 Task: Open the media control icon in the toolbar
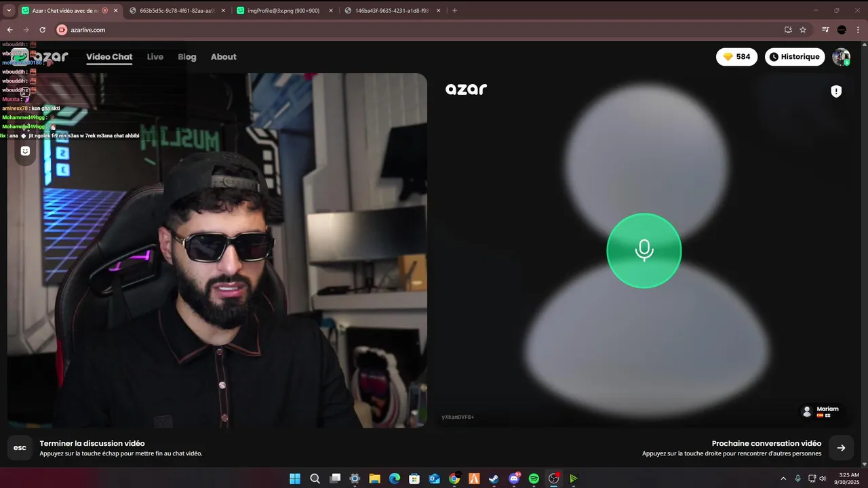pos(825,30)
